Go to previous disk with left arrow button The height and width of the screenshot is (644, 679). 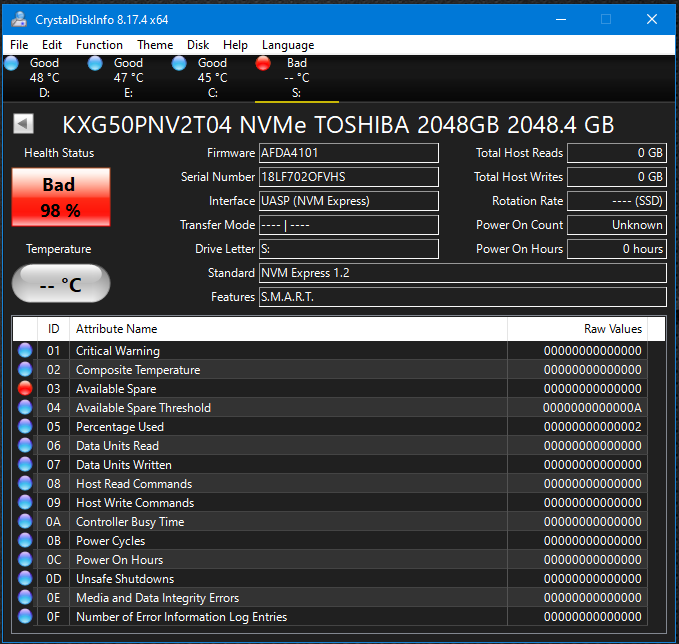23,124
